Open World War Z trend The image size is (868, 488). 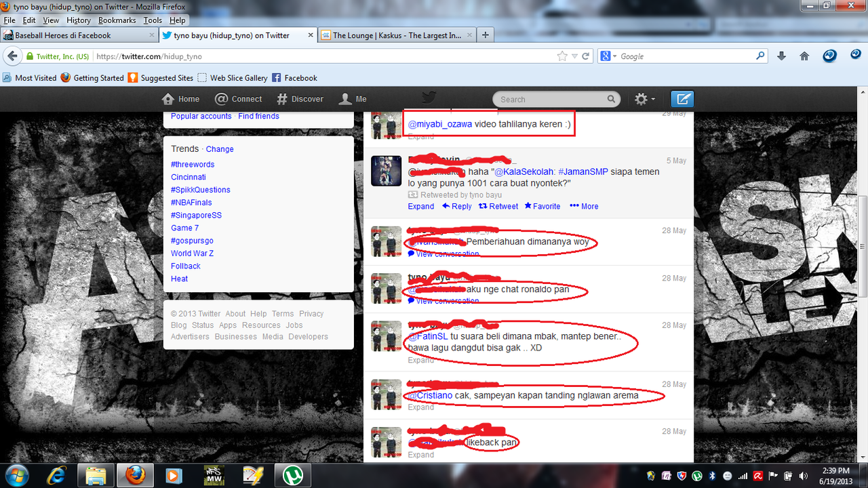tap(192, 253)
